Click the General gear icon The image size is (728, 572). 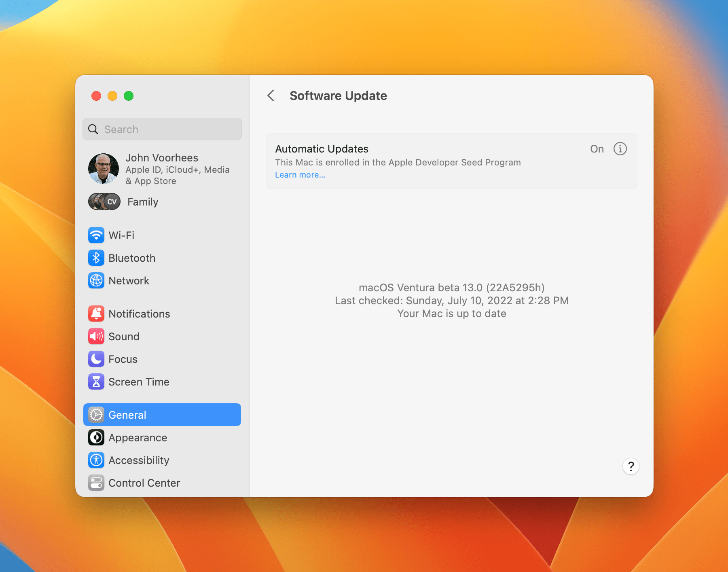pyautogui.click(x=96, y=415)
